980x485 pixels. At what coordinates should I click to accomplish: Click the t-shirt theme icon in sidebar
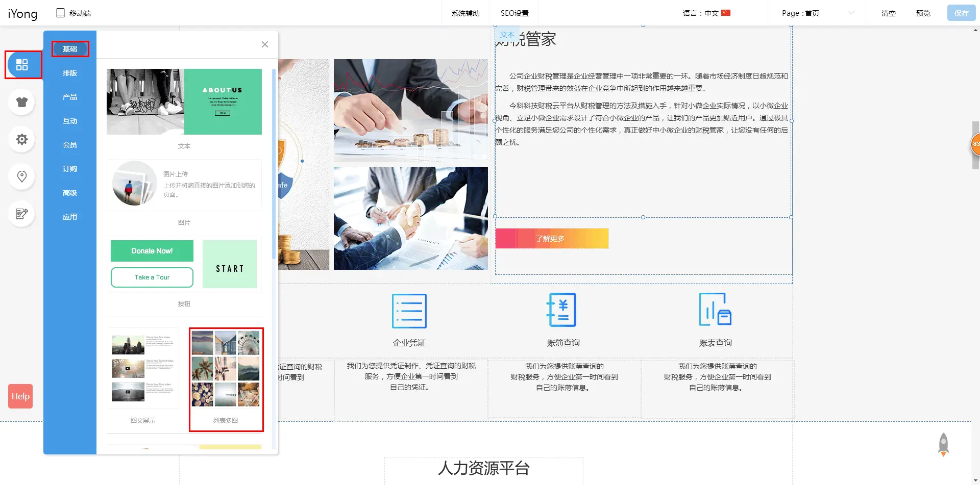coord(21,102)
